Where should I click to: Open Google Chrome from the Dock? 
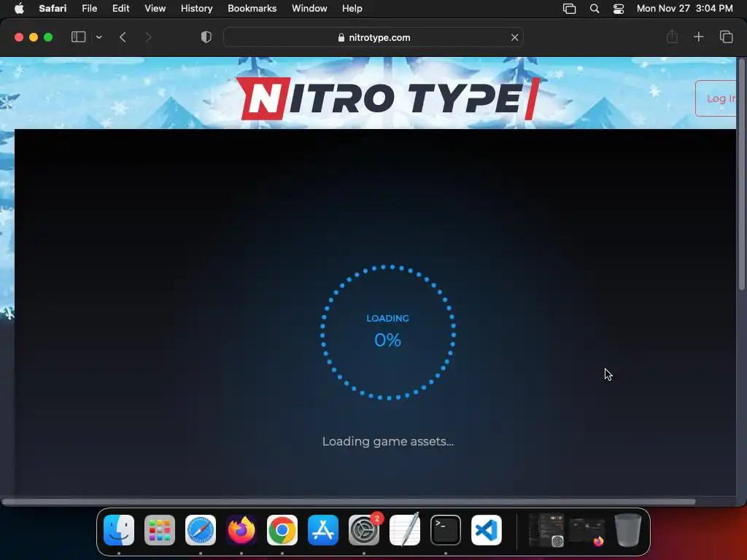(282, 530)
